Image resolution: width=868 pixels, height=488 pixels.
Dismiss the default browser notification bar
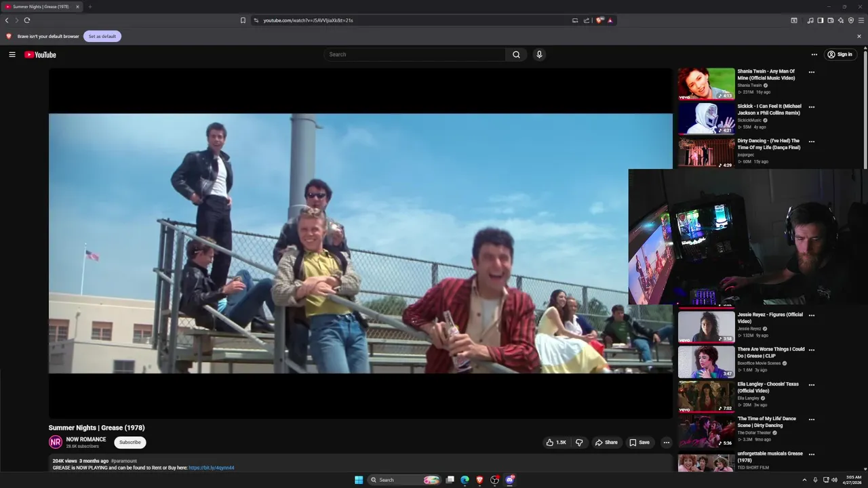point(859,37)
